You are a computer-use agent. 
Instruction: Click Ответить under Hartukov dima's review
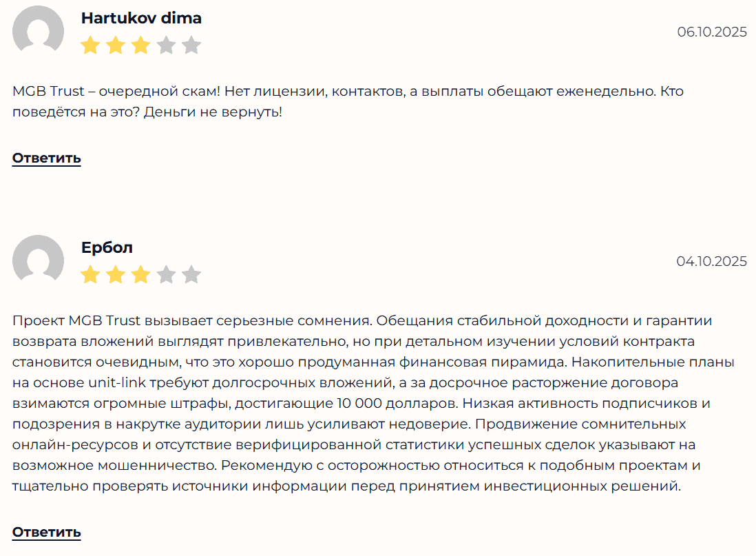(x=46, y=158)
